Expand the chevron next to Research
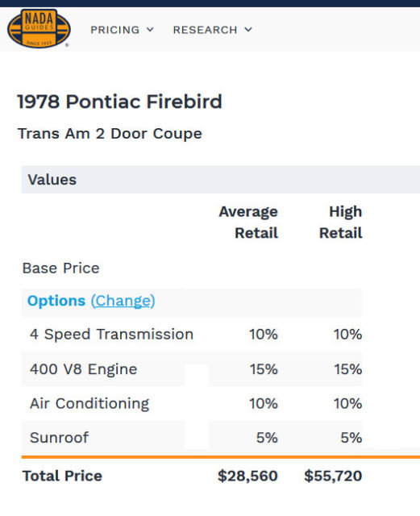The width and height of the screenshot is (420, 516). point(248,30)
